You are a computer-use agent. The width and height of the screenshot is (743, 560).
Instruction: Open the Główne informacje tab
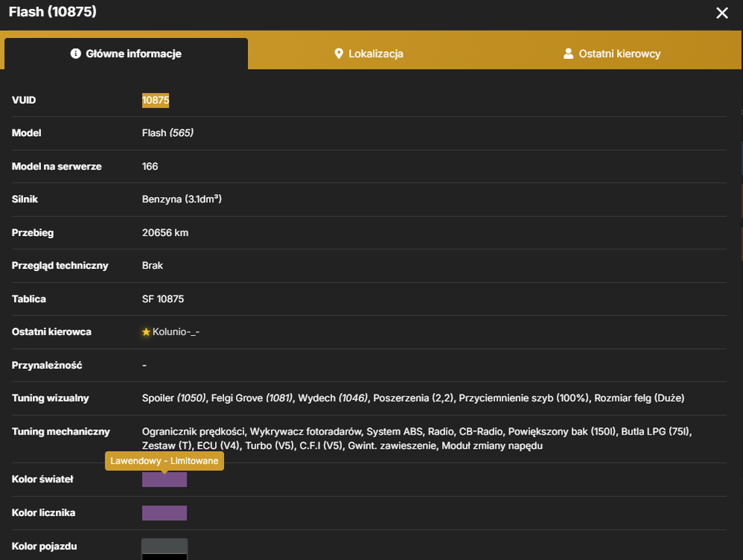click(126, 54)
